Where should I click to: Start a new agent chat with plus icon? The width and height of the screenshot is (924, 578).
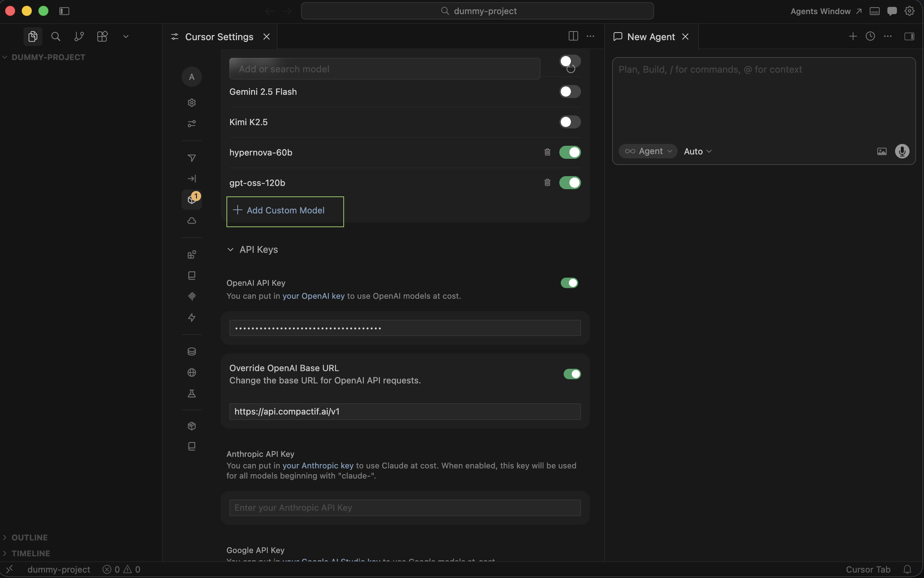point(853,36)
